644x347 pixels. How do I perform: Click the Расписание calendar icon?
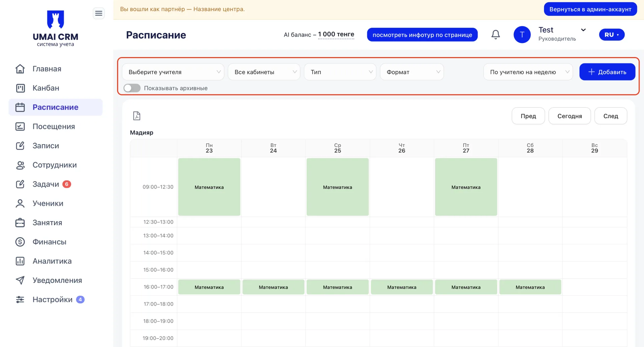pyautogui.click(x=20, y=107)
